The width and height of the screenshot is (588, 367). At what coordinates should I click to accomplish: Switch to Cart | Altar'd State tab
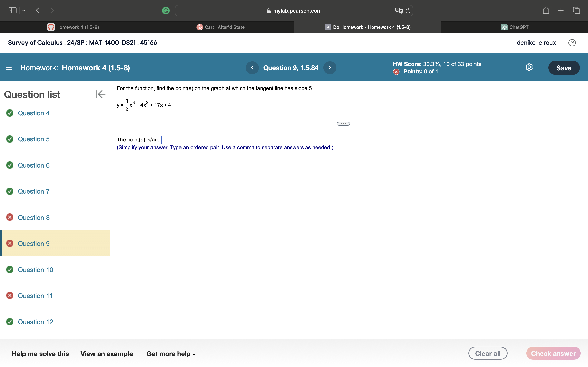click(220, 27)
